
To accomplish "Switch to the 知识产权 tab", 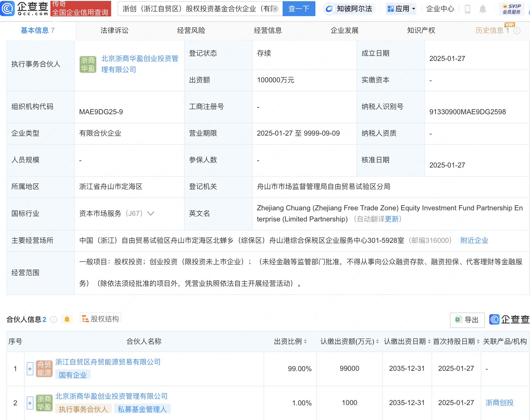I will pyautogui.click(x=421, y=30).
